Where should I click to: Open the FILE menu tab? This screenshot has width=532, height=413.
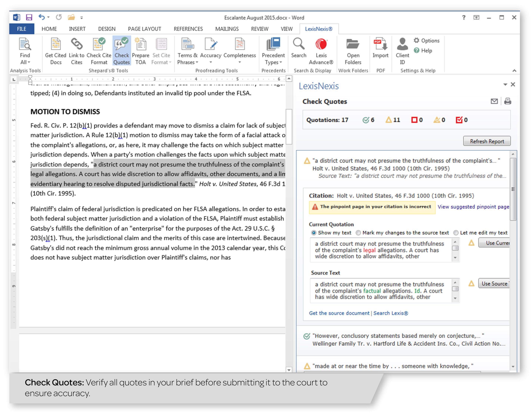[x=21, y=29]
